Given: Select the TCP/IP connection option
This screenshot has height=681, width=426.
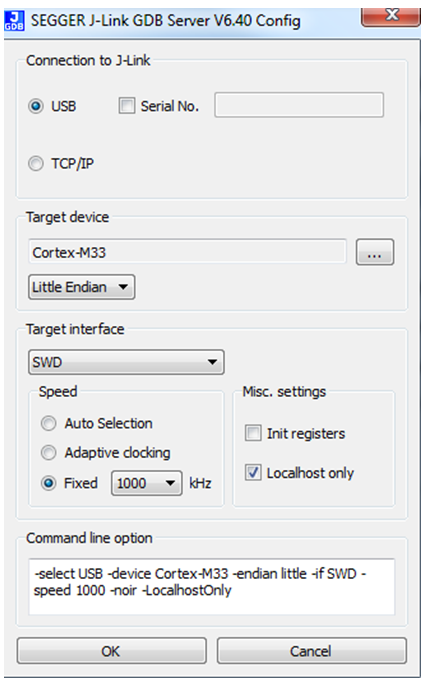Looking at the screenshot, I should point(36,164).
